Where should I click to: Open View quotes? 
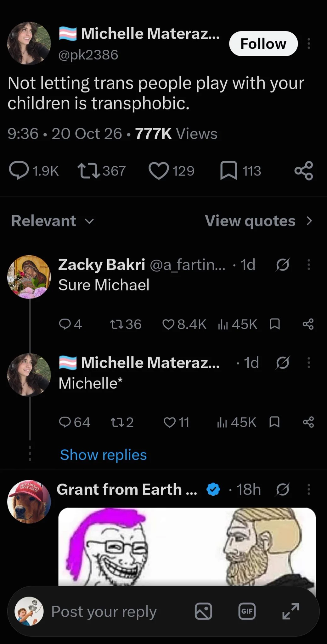point(259,221)
